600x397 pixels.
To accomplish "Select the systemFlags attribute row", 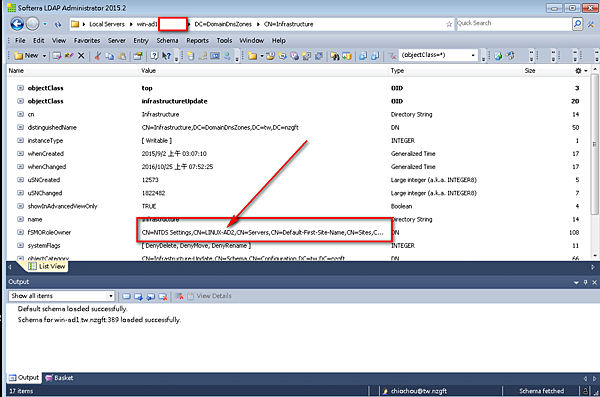I will (298, 245).
